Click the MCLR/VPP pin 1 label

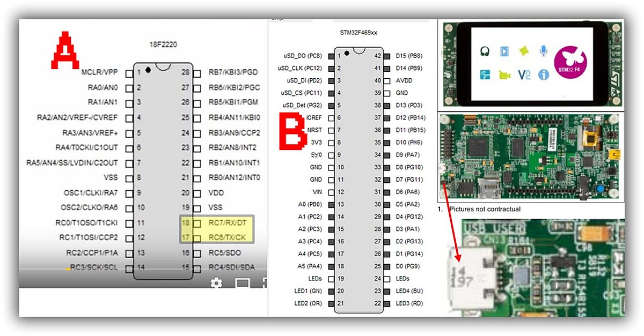point(99,72)
